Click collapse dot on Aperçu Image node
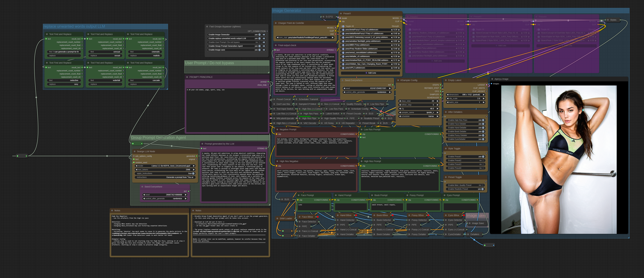 [x=492, y=79]
